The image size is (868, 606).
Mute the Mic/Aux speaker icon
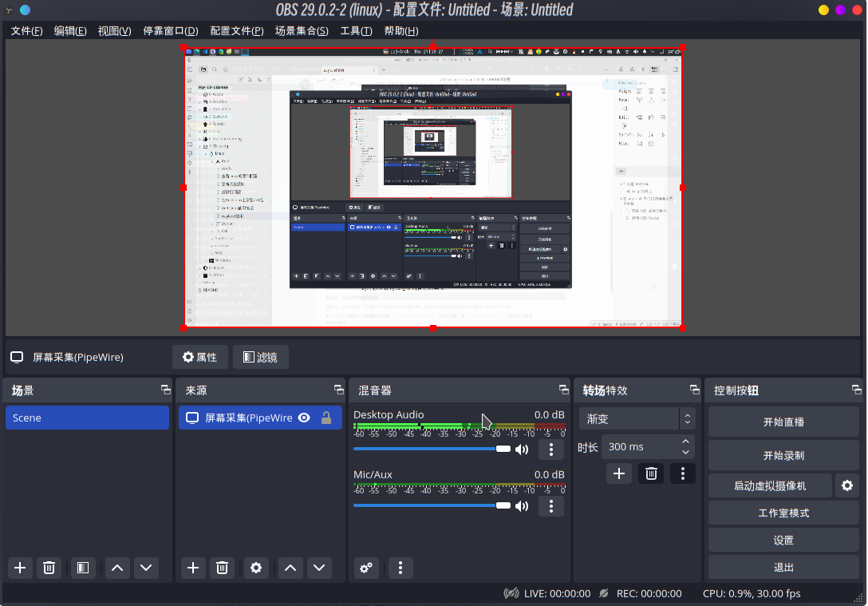coord(522,506)
